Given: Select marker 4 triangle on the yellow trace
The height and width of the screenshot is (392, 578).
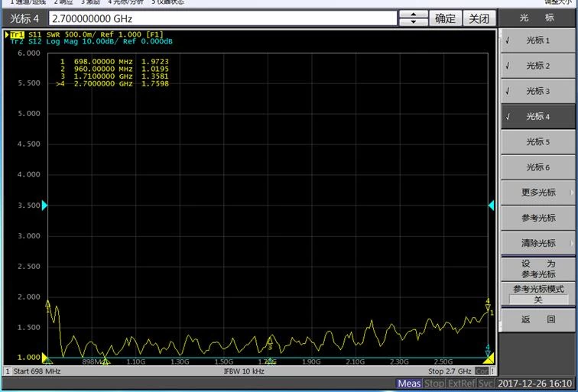Looking at the screenshot, I should (488, 307).
